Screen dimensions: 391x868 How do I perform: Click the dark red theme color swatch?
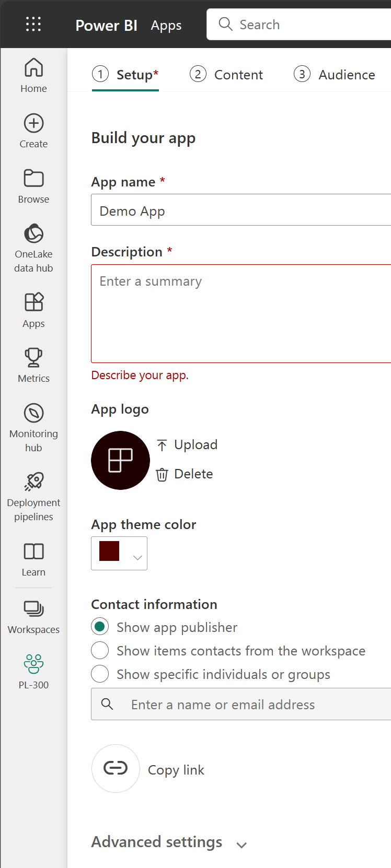tap(109, 550)
